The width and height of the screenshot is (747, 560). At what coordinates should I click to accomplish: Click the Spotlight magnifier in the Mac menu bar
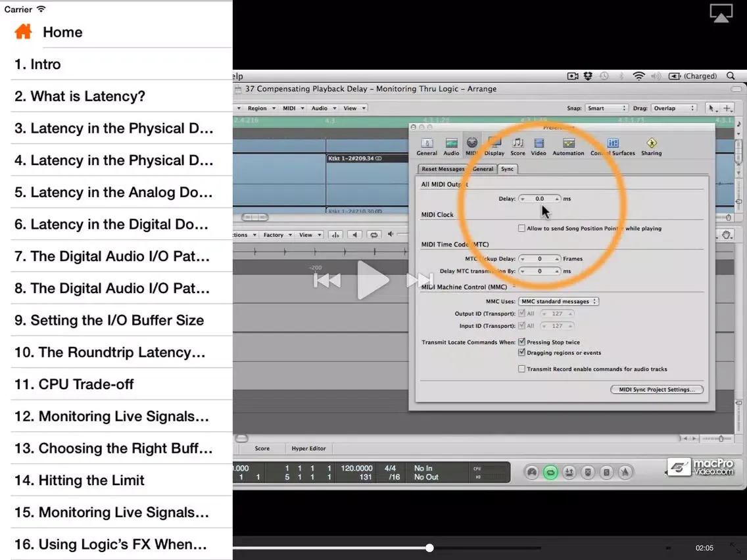pyautogui.click(x=731, y=76)
